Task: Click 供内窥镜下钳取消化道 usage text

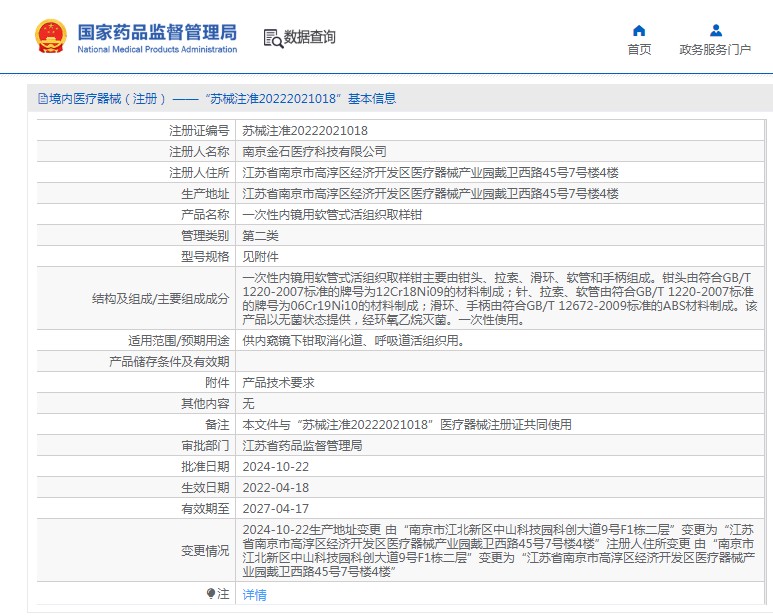Action: coord(353,341)
